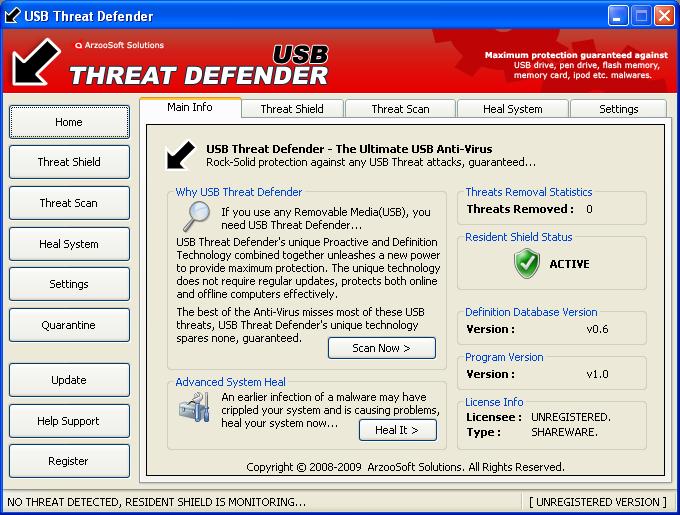The width and height of the screenshot is (680, 515).
Task: Click the definition database version v0.6
Action: 597,329
